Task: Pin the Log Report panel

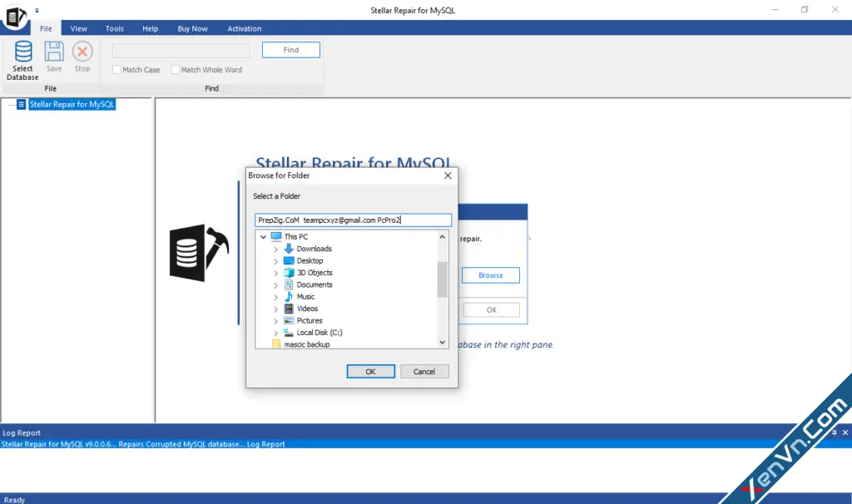Action: [x=834, y=432]
